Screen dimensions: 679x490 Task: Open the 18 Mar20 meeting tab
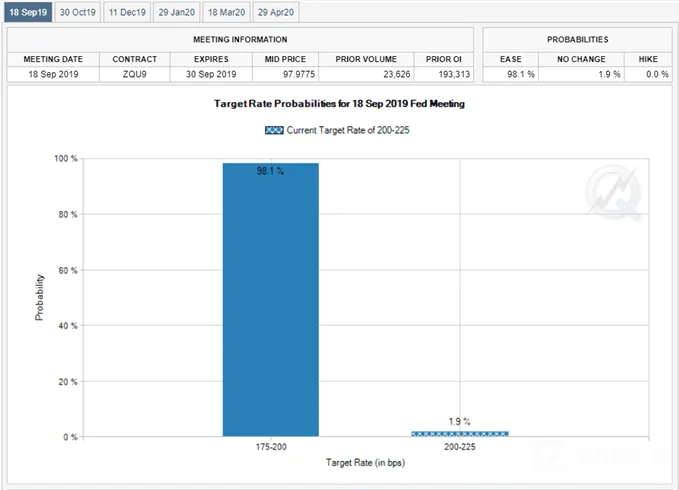[226, 12]
